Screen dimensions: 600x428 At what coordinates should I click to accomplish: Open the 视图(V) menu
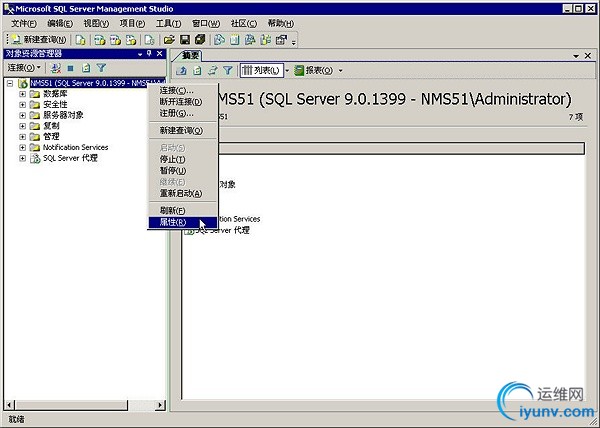tap(96, 24)
